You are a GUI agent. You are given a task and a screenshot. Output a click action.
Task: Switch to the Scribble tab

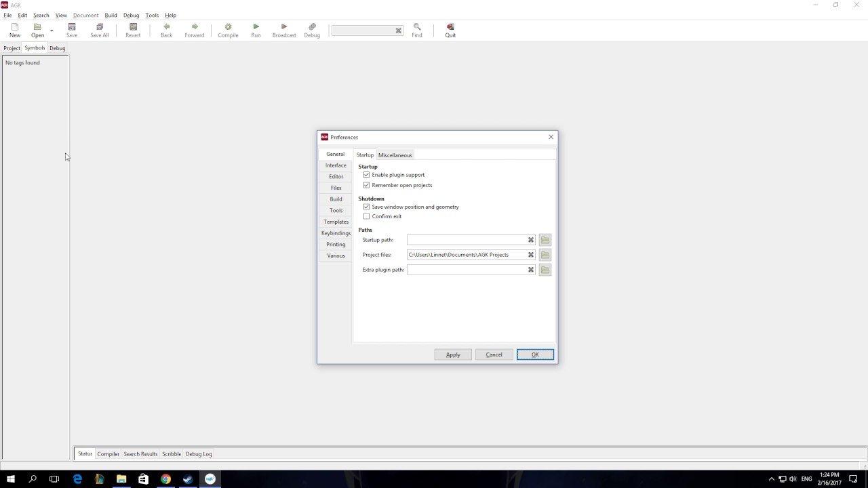point(172,454)
